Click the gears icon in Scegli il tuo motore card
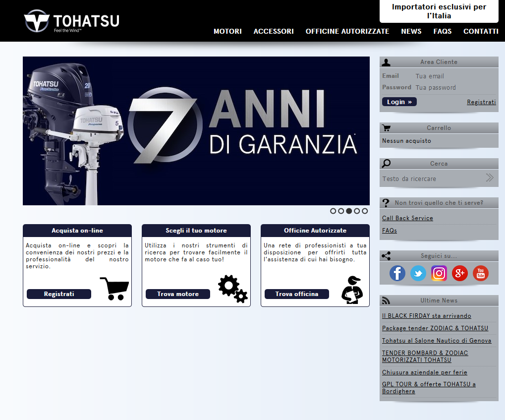 232,289
